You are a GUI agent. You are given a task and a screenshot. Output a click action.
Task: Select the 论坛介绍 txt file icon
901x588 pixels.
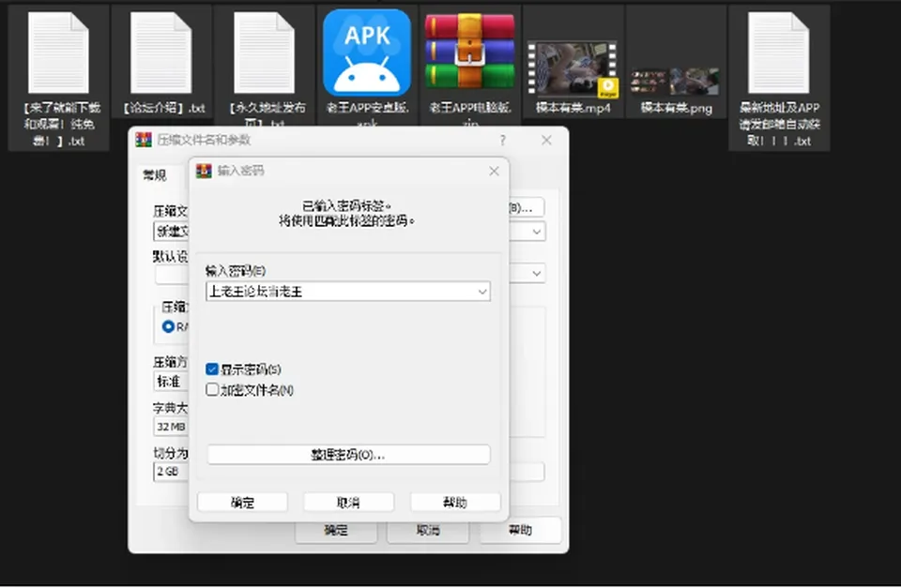click(x=160, y=53)
